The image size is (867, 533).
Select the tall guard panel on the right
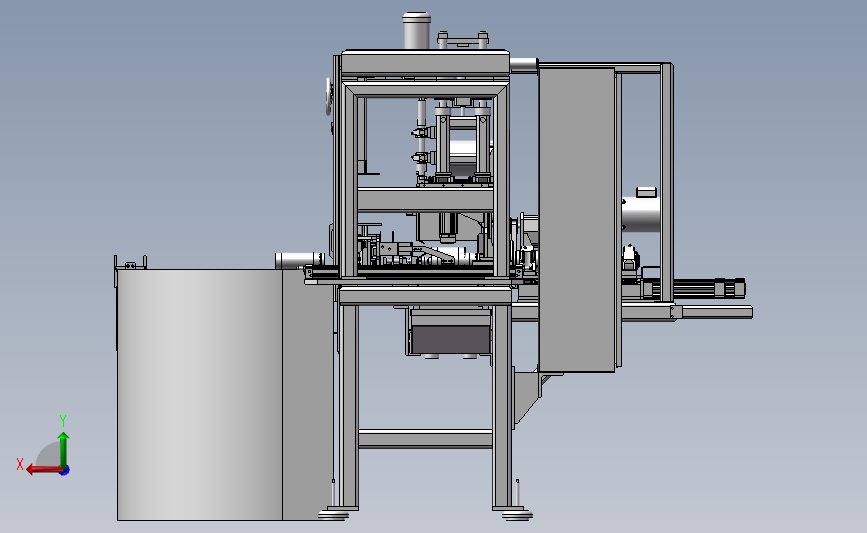coord(577,220)
